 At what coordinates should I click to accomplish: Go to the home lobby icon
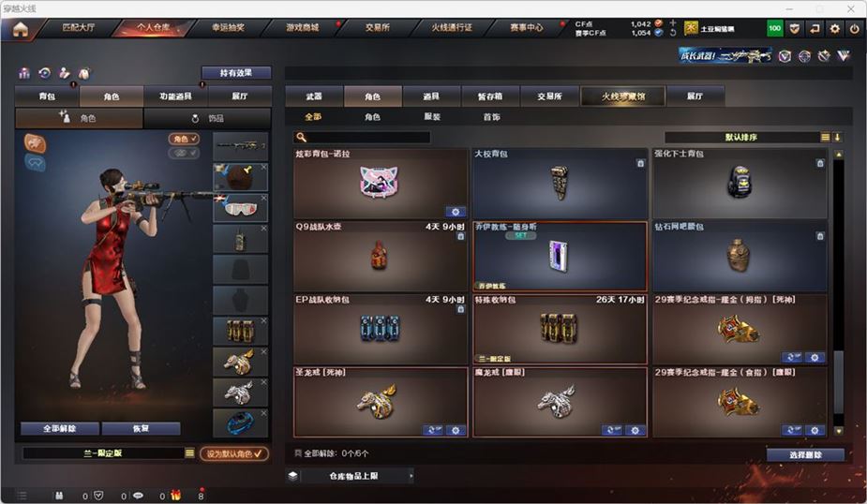tap(21, 29)
